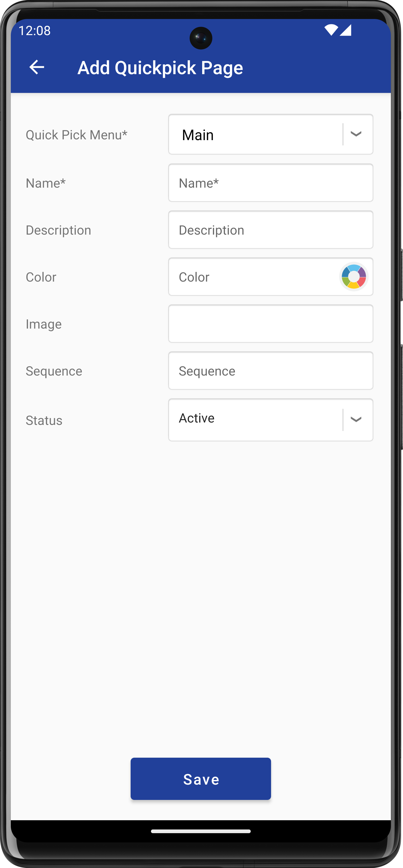Tap the Status field label
403x868 pixels.
[44, 420]
